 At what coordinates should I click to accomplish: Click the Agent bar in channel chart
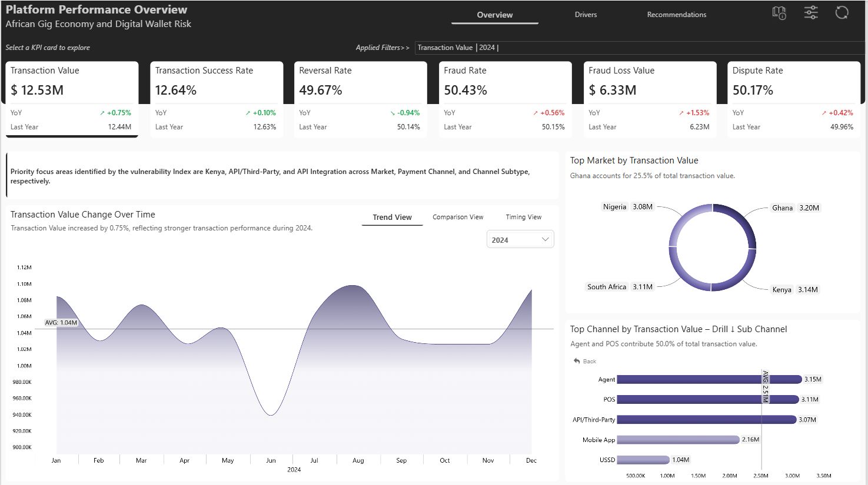tap(709, 379)
